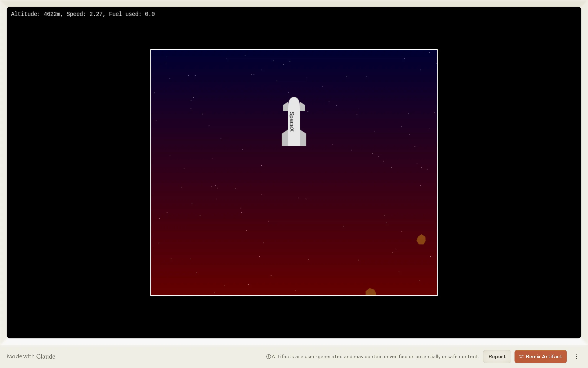Click the shuffle icon on Remix Artifact
Viewport: 588px width, 368px height.
(521, 357)
